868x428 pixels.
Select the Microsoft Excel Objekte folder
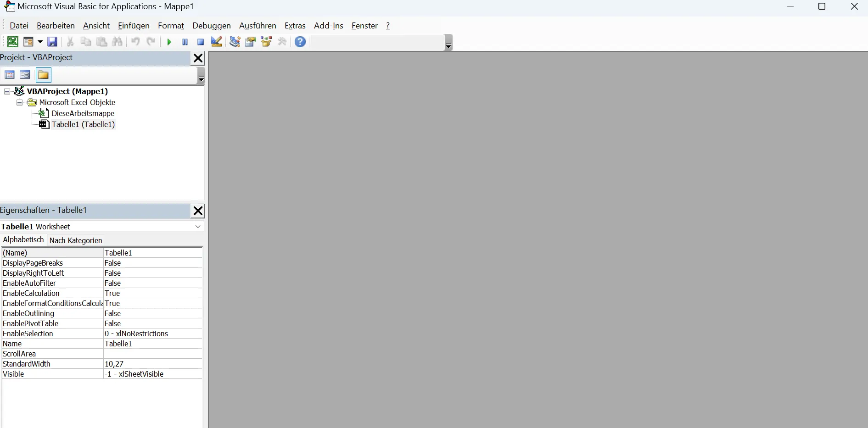(77, 102)
